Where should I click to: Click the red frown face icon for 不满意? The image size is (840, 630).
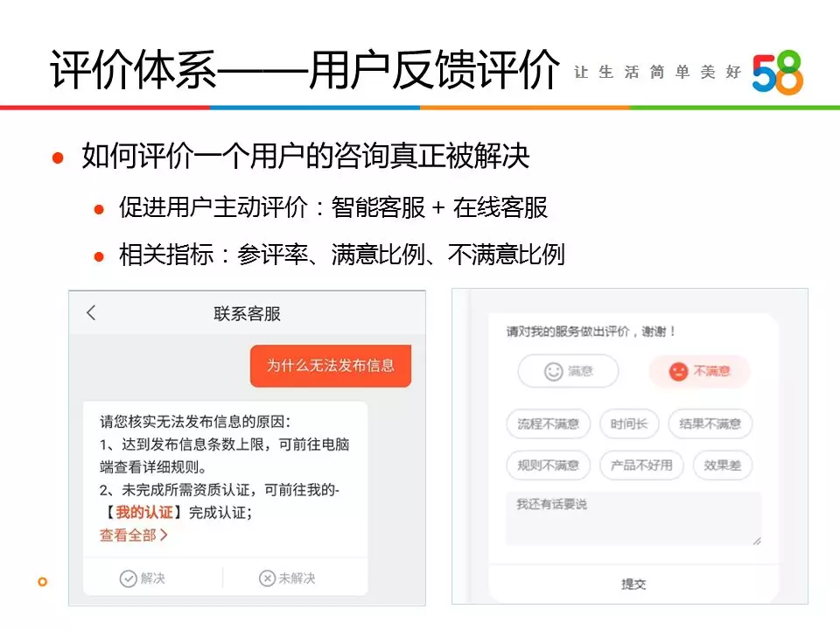(x=678, y=371)
